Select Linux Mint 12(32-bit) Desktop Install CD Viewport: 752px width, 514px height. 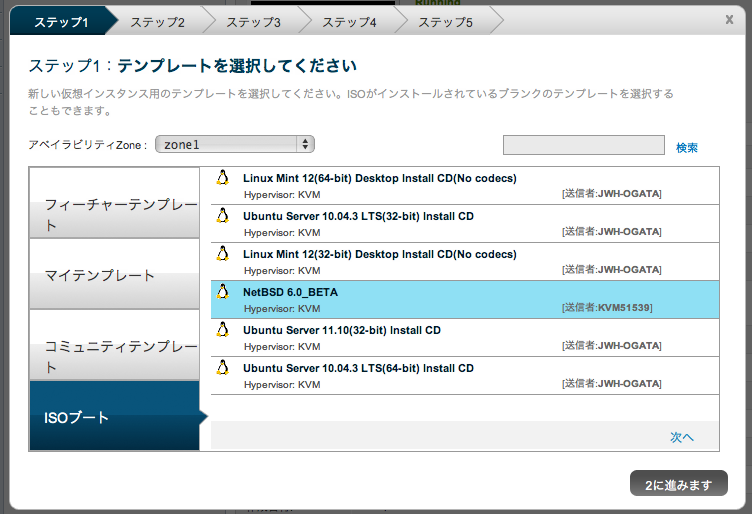pos(465,262)
